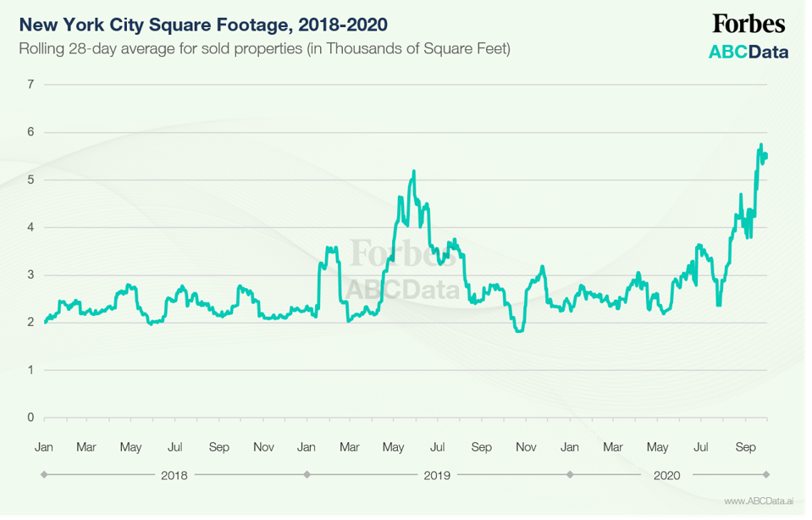Click the diamond marker between 2019 and 2020
The image size is (812, 520).
pos(570,475)
